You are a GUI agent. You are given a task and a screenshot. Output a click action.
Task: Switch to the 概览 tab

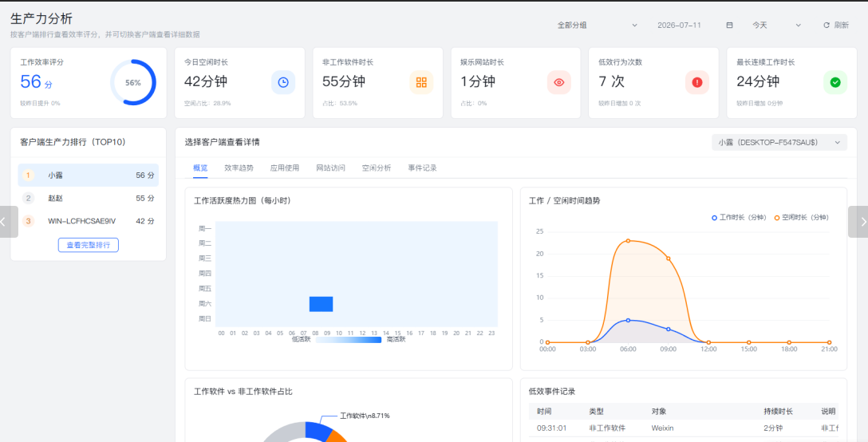coord(200,168)
